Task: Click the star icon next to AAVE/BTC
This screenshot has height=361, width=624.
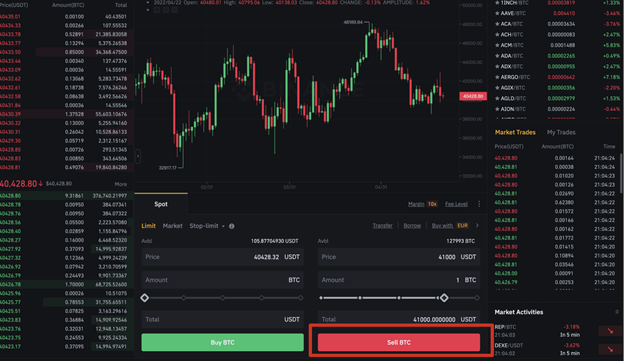Action: pyautogui.click(x=497, y=13)
